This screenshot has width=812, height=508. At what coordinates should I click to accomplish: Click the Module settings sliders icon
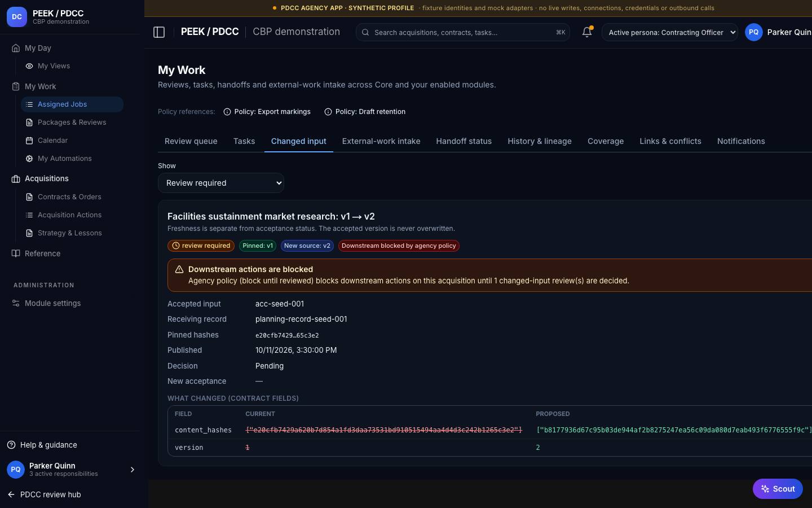(x=16, y=303)
